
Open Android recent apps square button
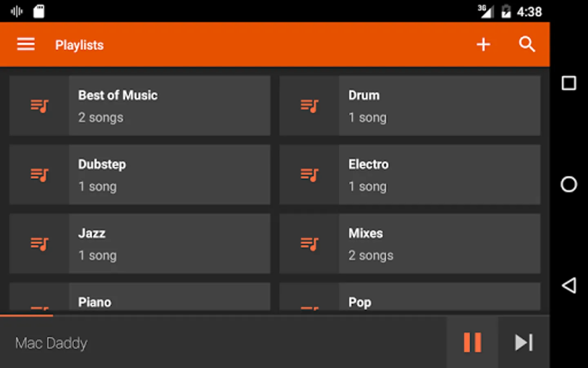click(568, 83)
